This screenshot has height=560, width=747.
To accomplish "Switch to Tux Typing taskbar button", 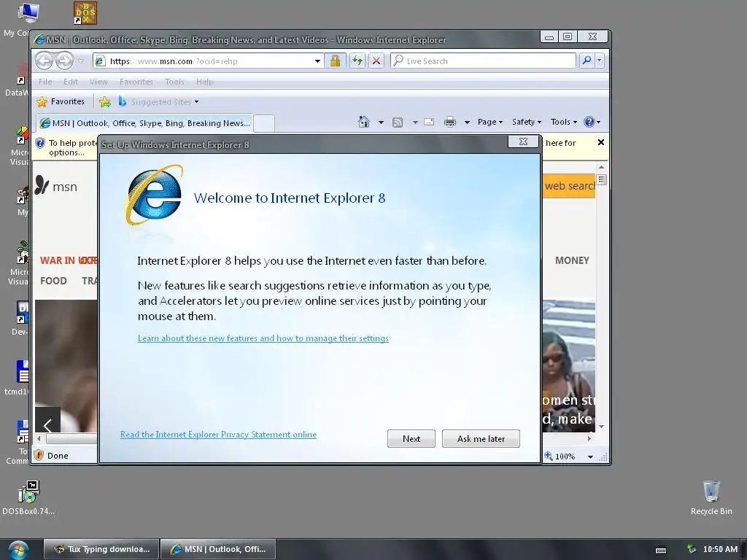I will [x=101, y=549].
